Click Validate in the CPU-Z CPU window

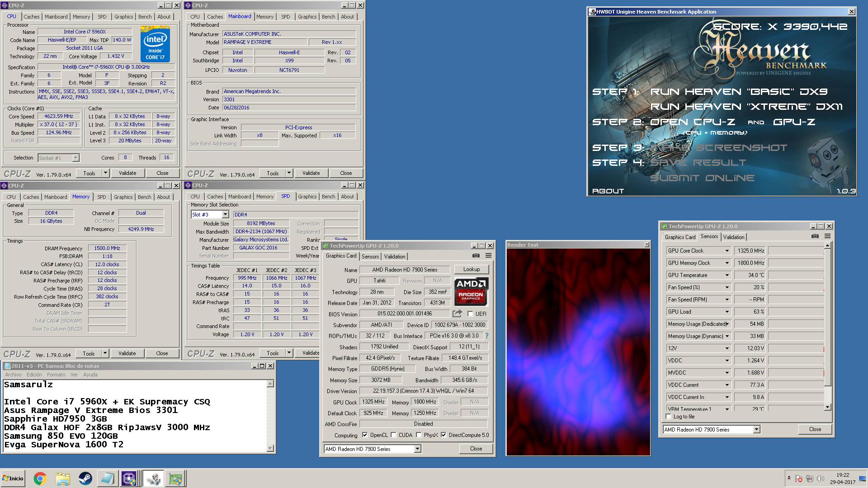pos(127,173)
